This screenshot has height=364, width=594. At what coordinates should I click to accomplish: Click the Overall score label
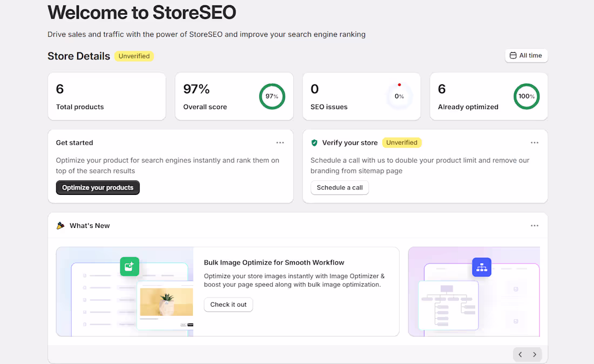205,107
